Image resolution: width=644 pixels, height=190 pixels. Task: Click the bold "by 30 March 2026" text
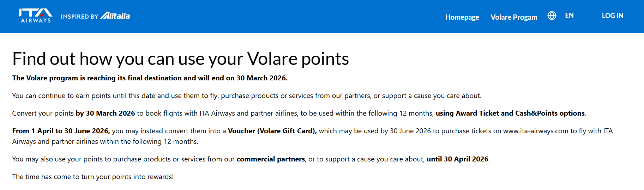point(105,113)
